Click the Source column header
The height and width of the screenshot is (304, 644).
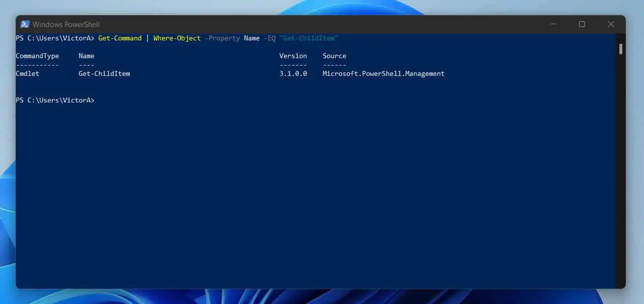tap(334, 56)
